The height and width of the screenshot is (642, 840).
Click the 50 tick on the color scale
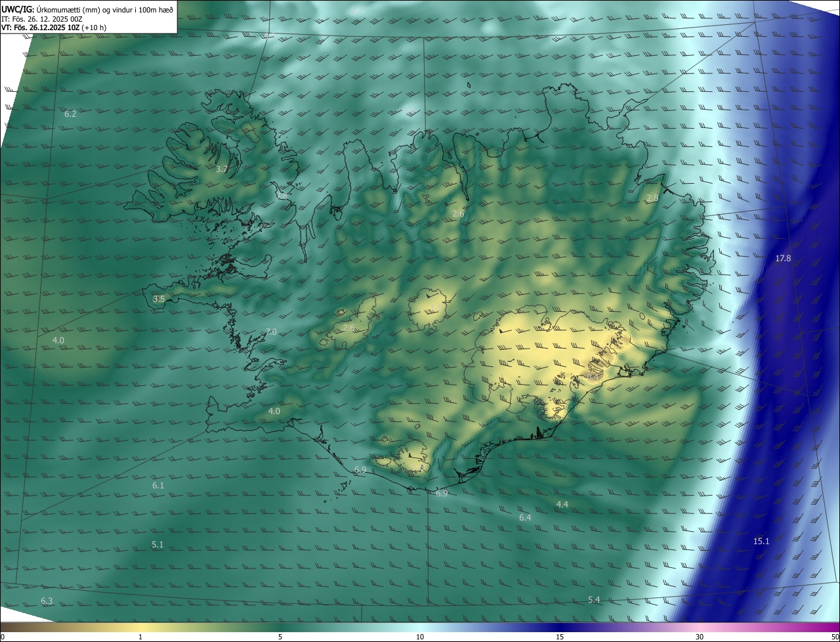point(835,637)
